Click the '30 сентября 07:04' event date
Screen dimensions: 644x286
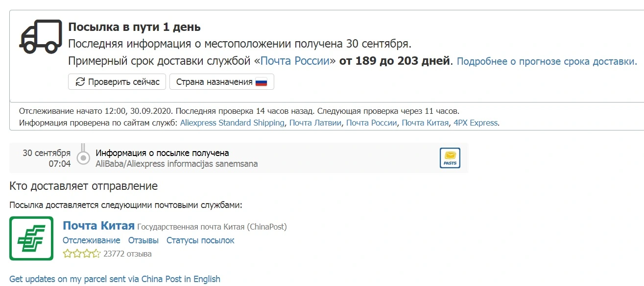(x=47, y=158)
